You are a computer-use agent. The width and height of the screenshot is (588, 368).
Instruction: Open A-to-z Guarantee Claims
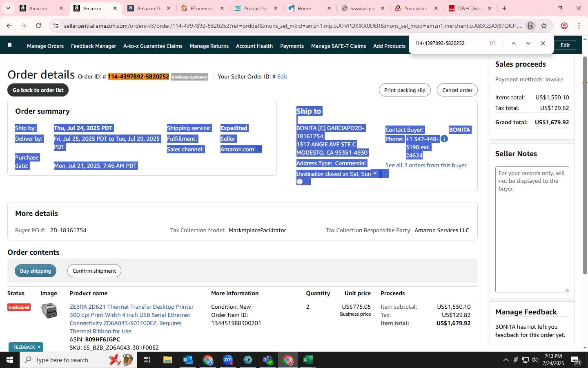[x=153, y=46]
